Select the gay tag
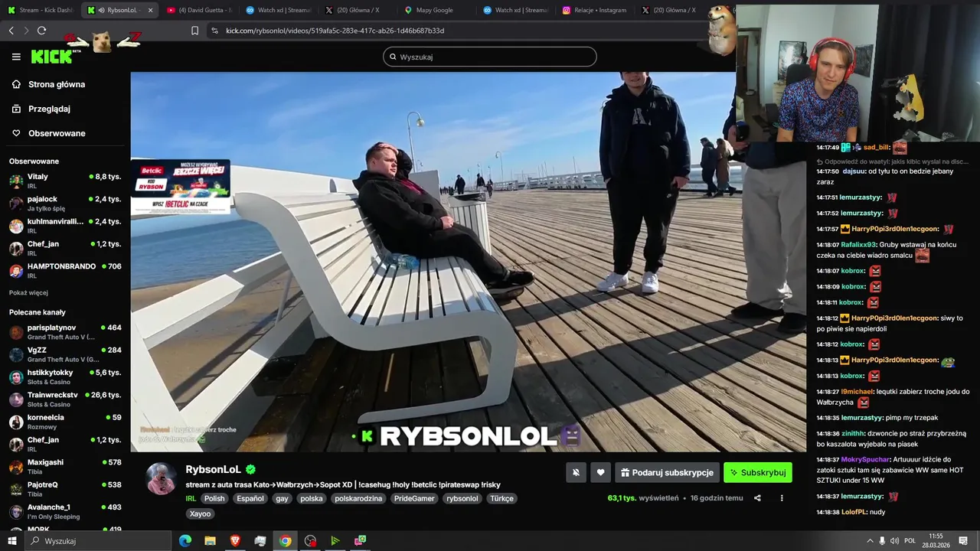Viewport: 980px width, 551px height. pyautogui.click(x=282, y=498)
